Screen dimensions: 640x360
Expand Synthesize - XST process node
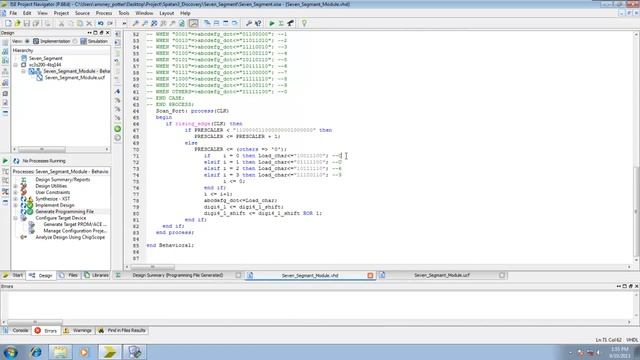16,199
